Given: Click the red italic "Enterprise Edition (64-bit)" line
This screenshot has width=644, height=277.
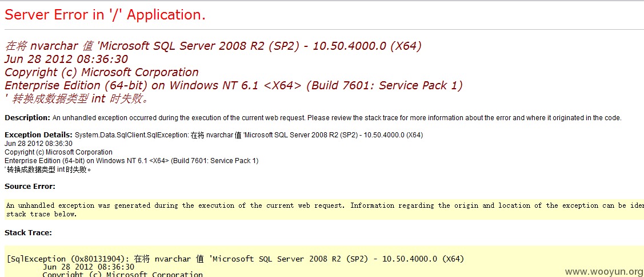Looking at the screenshot, I should click(234, 86).
